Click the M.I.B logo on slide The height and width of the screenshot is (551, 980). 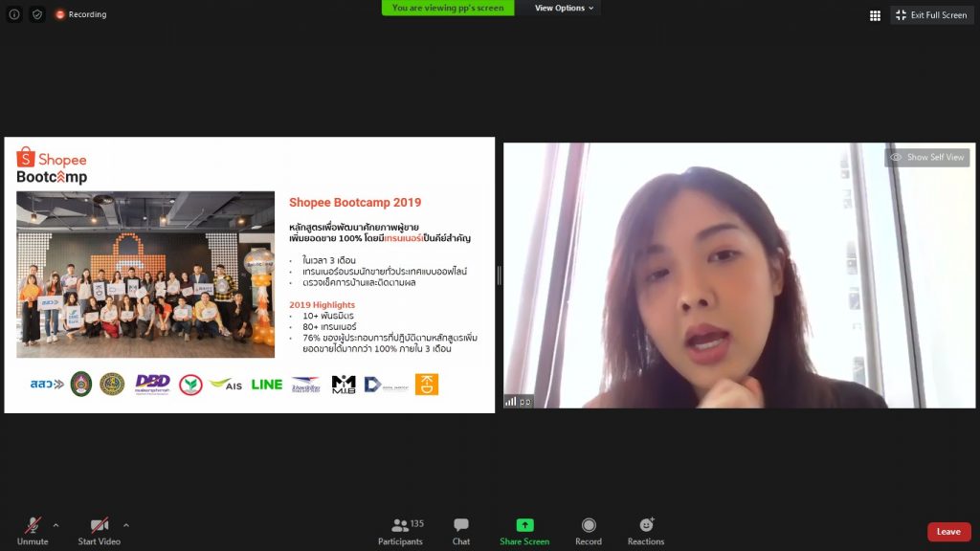pos(344,385)
